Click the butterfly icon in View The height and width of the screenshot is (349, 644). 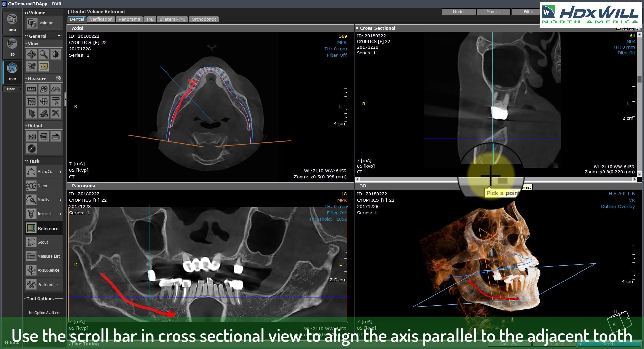click(32, 66)
